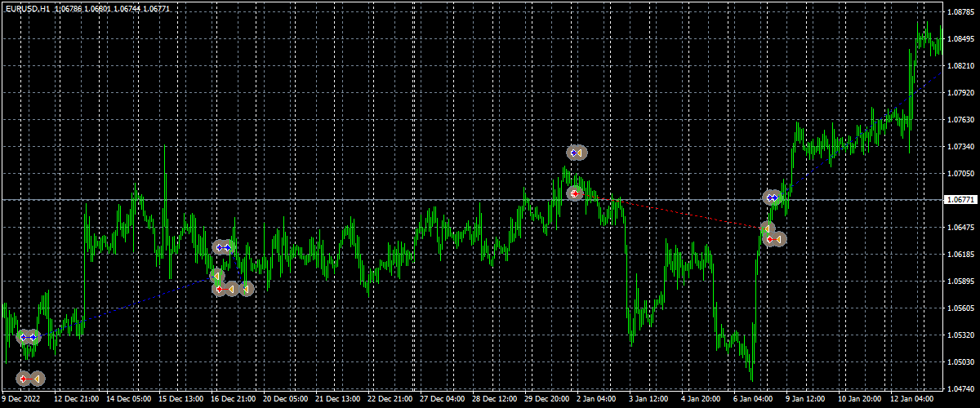Click the 3 Jan 12:00 time label
Image resolution: width=980 pixels, height=408 pixels.
click(649, 400)
